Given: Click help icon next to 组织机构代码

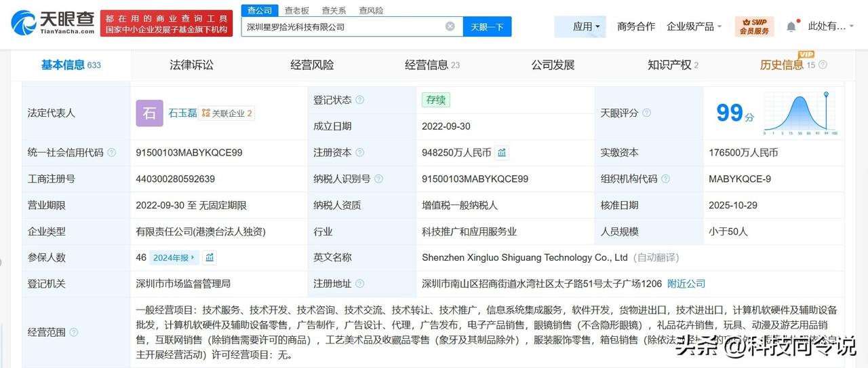Looking at the screenshot, I should click(x=666, y=179).
